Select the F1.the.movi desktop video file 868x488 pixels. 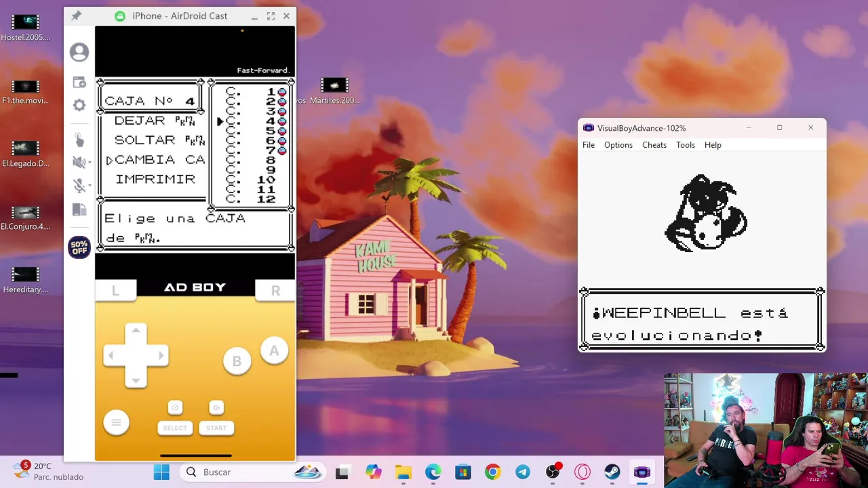pyautogui.click(x=25, y=91)
